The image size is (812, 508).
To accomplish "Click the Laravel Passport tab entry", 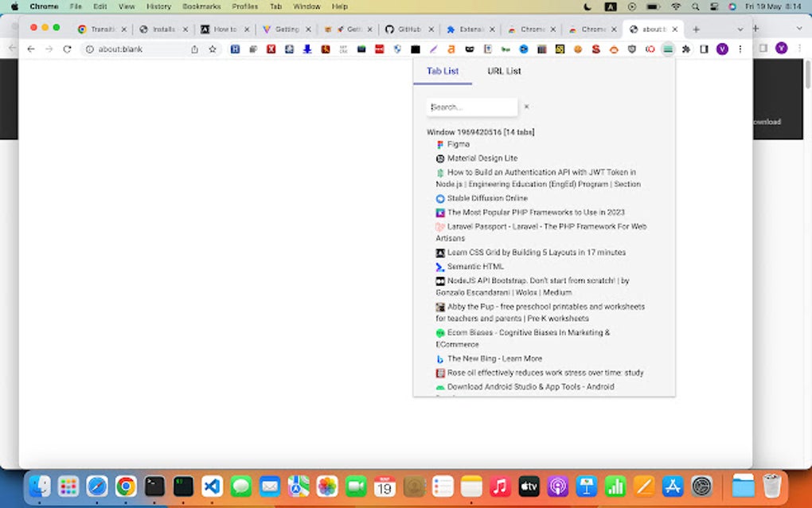I will coord(541,228).
